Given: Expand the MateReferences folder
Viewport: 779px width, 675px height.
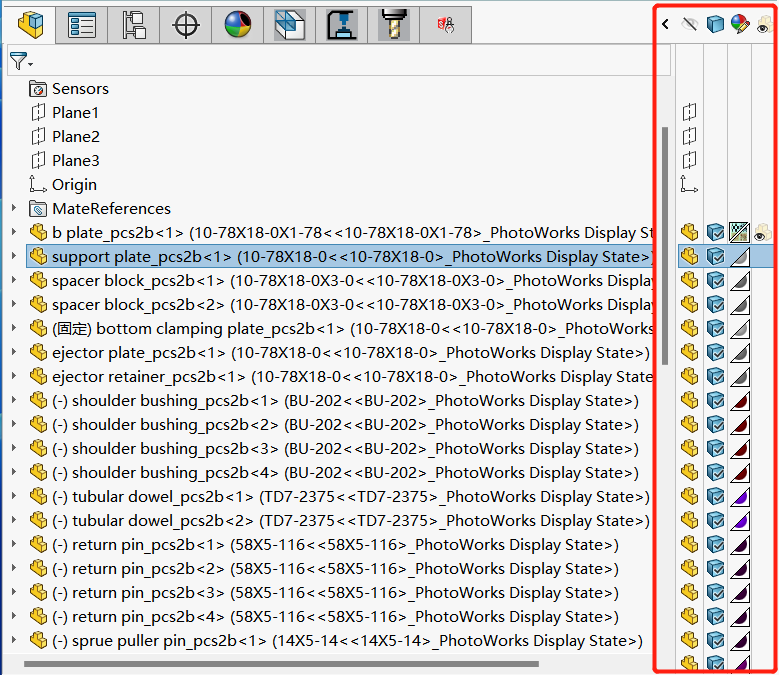Looking at the screenshot, I should tap(13, 208).
